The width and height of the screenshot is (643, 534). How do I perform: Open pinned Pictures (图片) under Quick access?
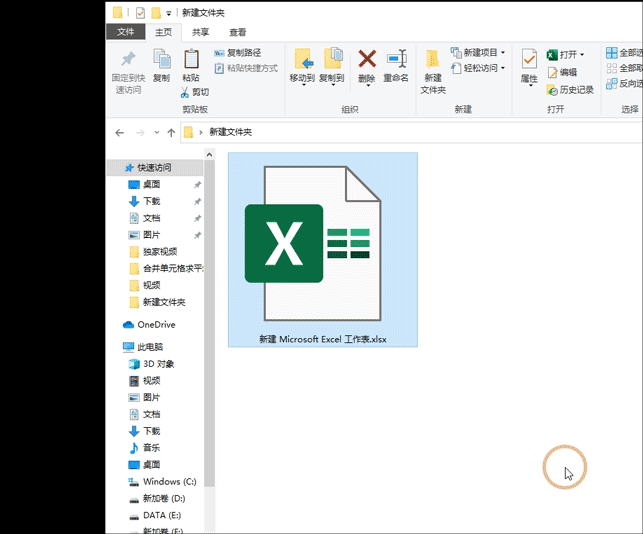151,235
